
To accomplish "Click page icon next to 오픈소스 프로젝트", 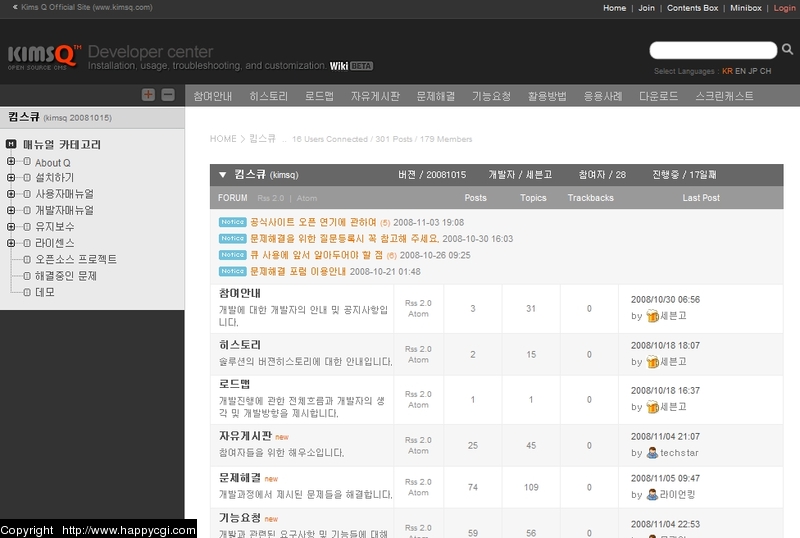I will coord(27,259).
